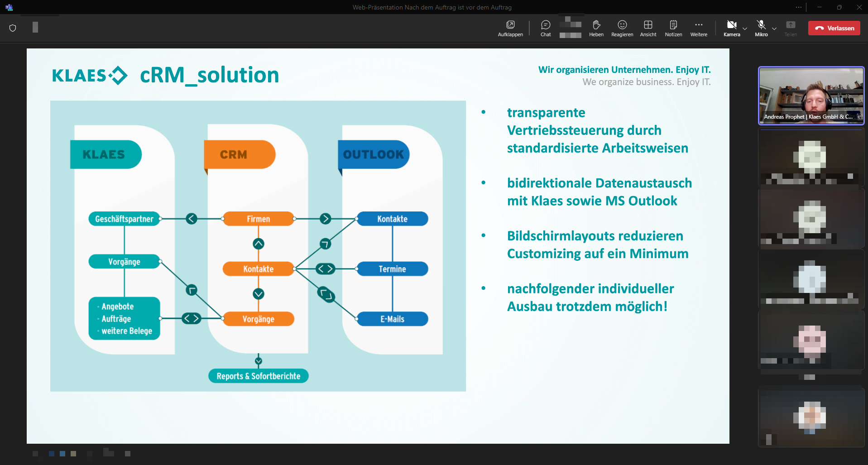Select the bottom participant tile
Image resolution: width=868 pixels, height=465 pixels.
[811, 417]
